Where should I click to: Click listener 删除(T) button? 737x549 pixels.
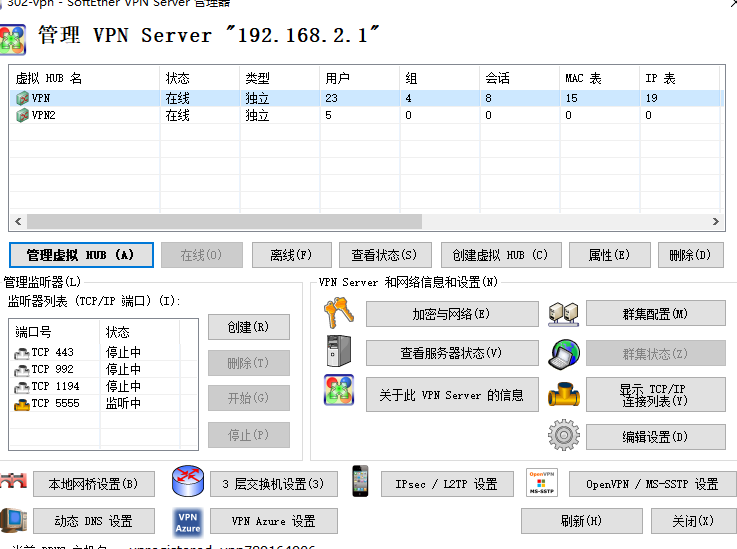coord(249,363)
